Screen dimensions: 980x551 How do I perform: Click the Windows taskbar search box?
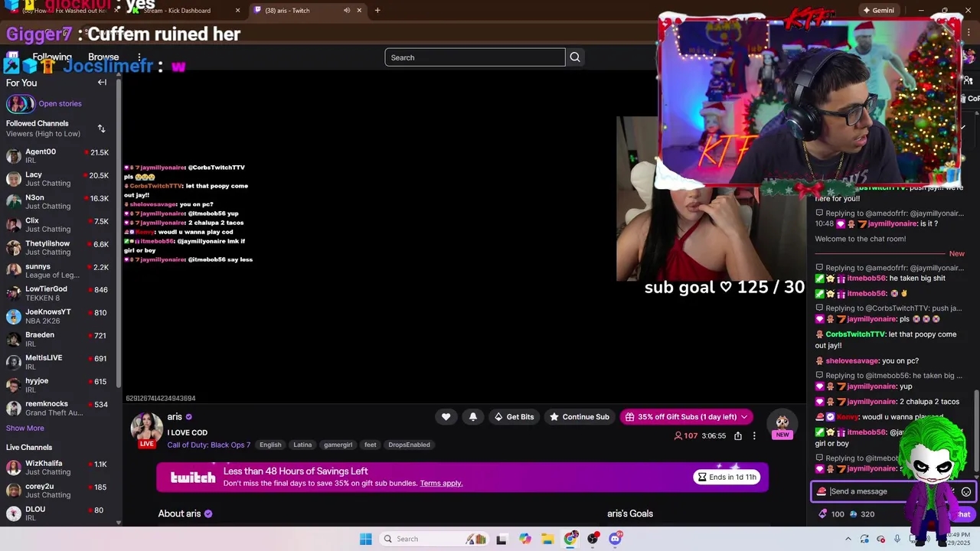coord(433,539)
